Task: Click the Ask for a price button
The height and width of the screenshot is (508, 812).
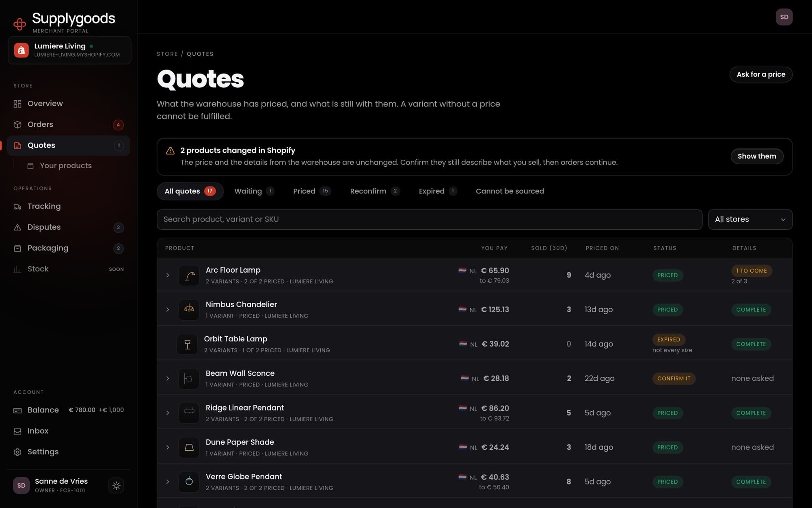Action: pos(761,74)
